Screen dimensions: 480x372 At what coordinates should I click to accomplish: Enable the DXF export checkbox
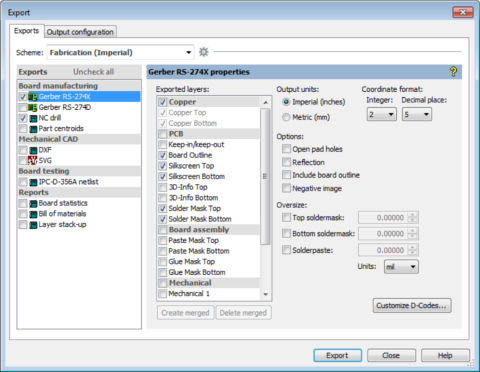23,150
